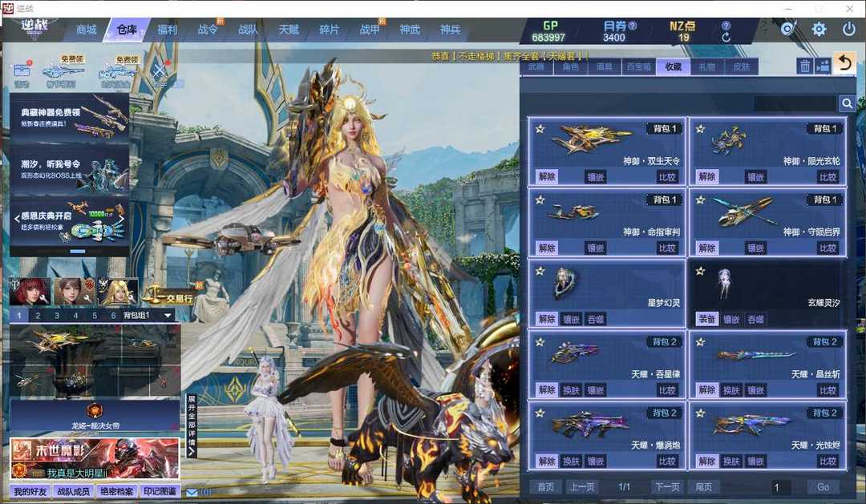The height and width of the screenshot is (504, 866).
Task: Refresh the NZ点 balance
Action: tap(726, 38)
